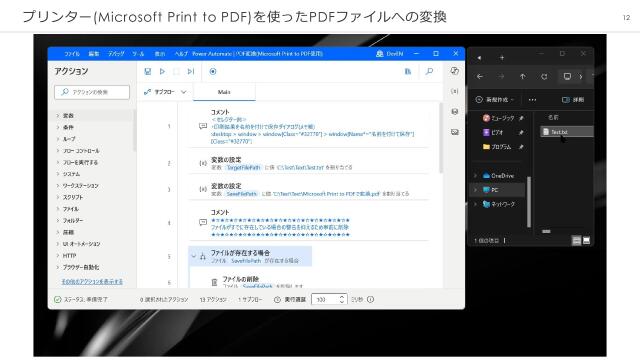Click the 名前 column header in Explorer
Screen dimensions: 640x360
tap(553, 117)
